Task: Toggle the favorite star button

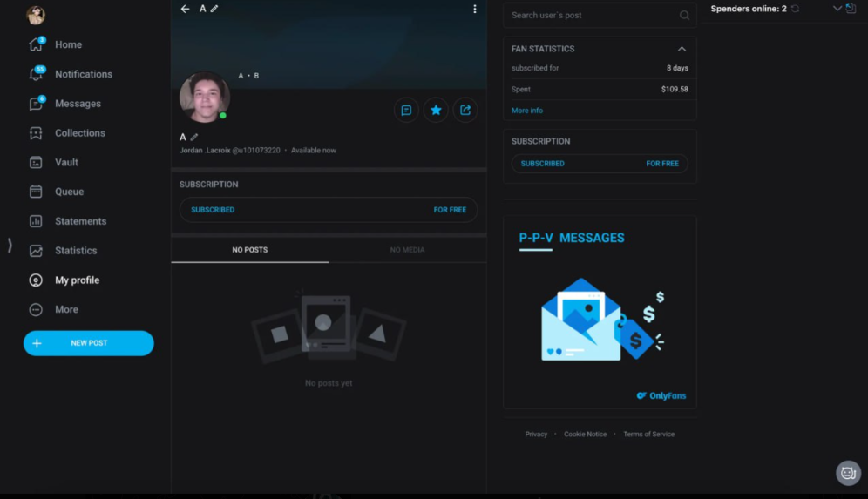Action: (x=436, y=110)
